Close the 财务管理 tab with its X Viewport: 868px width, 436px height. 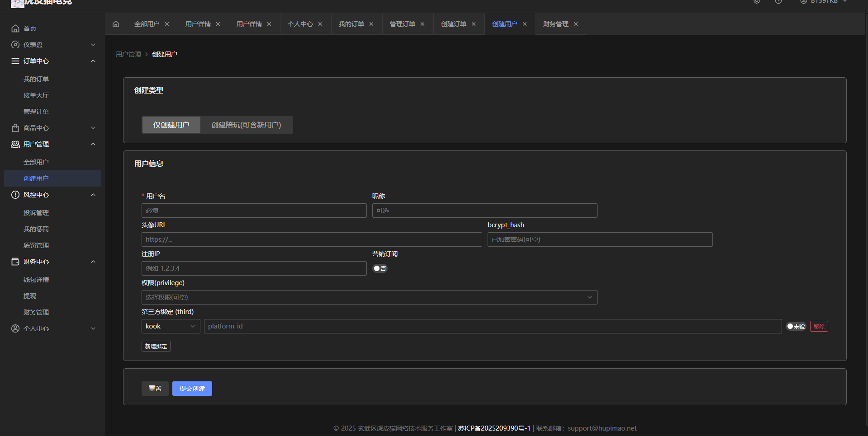576,24
